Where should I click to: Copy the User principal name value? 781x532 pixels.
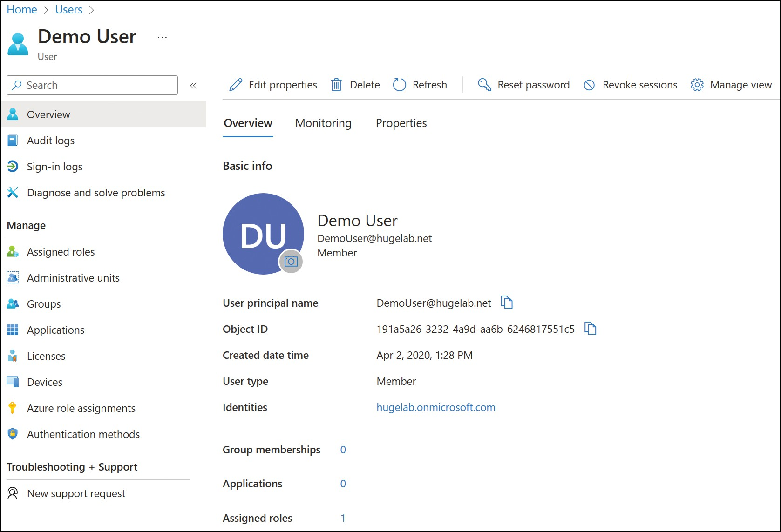coord(507,303)
